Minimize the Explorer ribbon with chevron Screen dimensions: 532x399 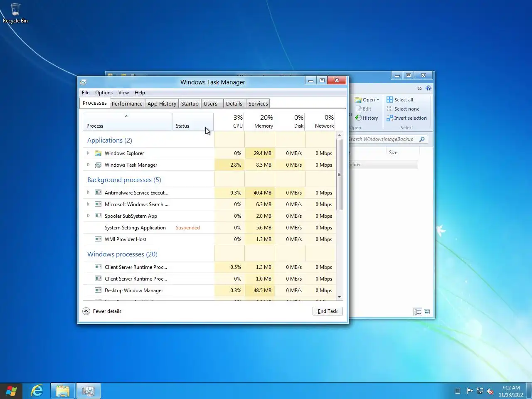[x=419, y=88]
